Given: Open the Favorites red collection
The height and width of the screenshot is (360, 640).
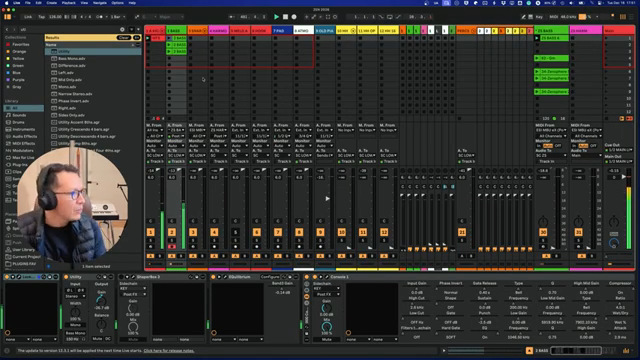Looking at the screenshot, I should pyautogui.click(x=20, y=44).
